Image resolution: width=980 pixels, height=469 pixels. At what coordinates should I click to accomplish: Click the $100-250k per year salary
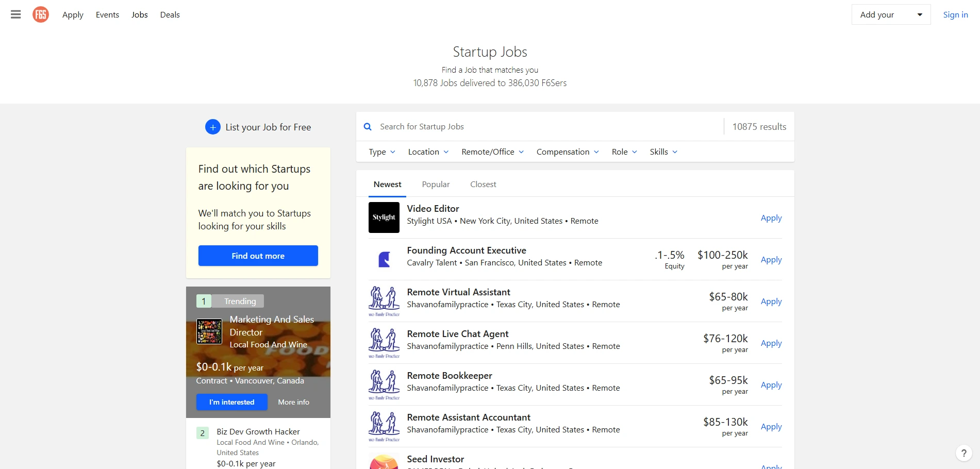[723, 260]
